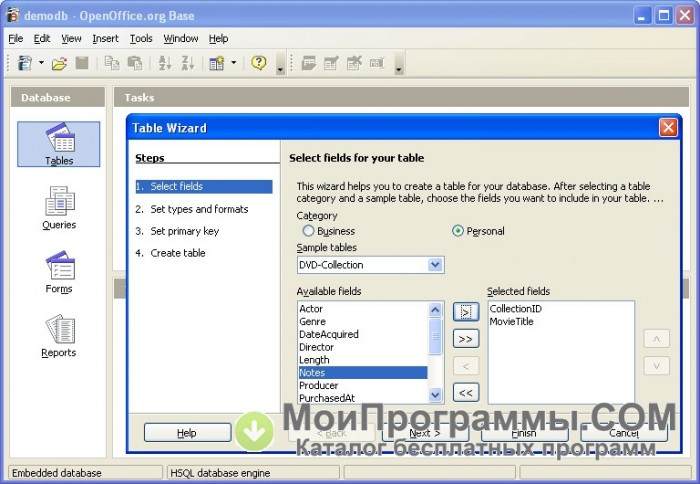Open the New document dropdown arrow
The height and width of the screenshot is (484, 700).
coord(42,63)
